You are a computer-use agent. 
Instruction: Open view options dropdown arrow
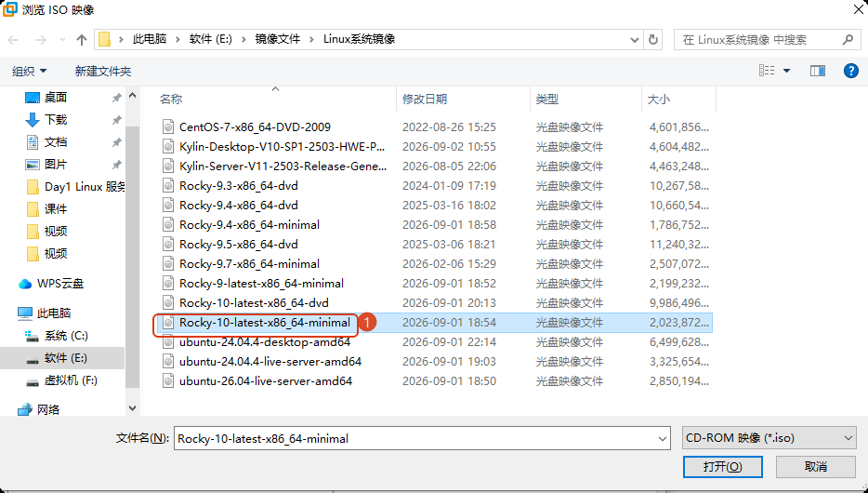(786, 71)
